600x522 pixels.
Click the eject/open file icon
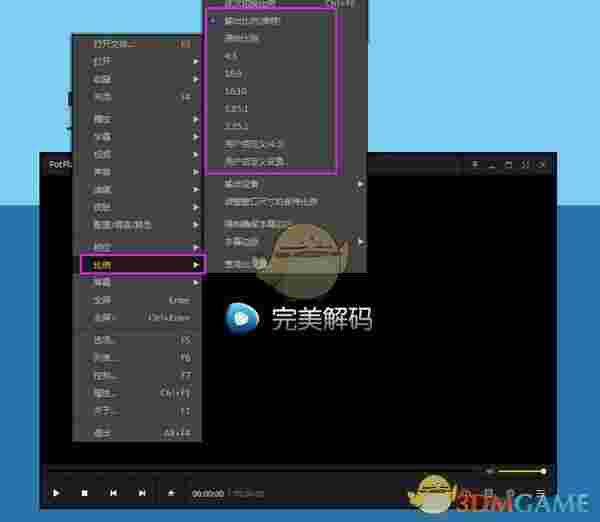[171, 493]
